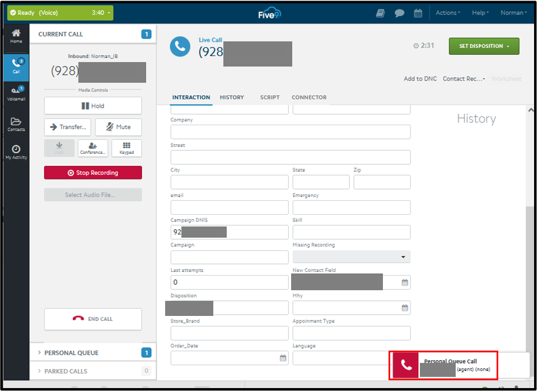Image resolution: width=538 pixels, height=392 pixels.
Task: Click into the Zip field
Action: point(382,182)
